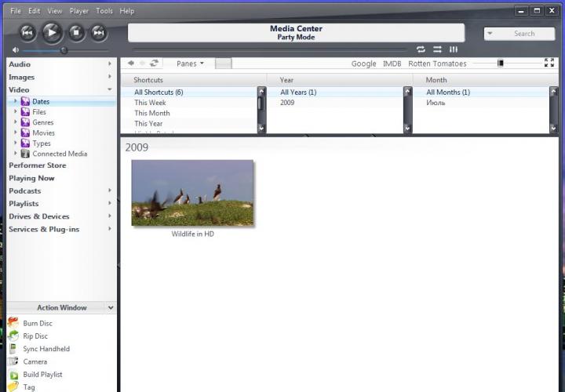Open the Player menu
Screen dimensions: 565x392
tap(78, 11)
